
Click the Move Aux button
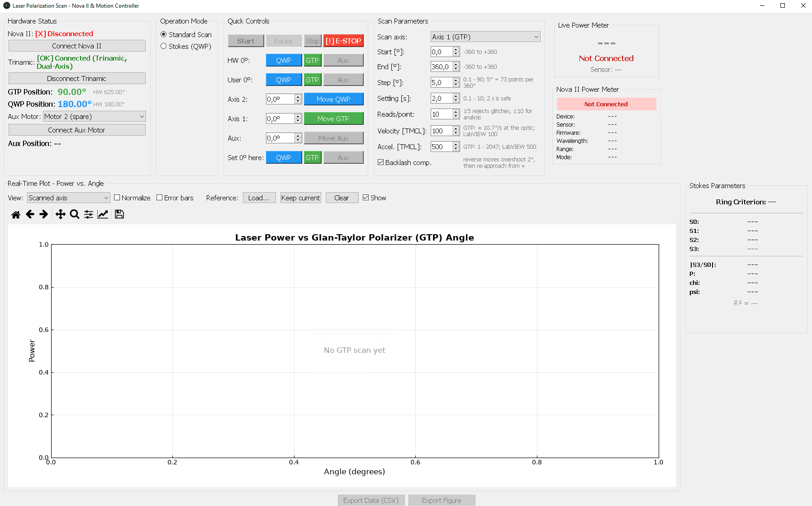click(x=333, y=138)
